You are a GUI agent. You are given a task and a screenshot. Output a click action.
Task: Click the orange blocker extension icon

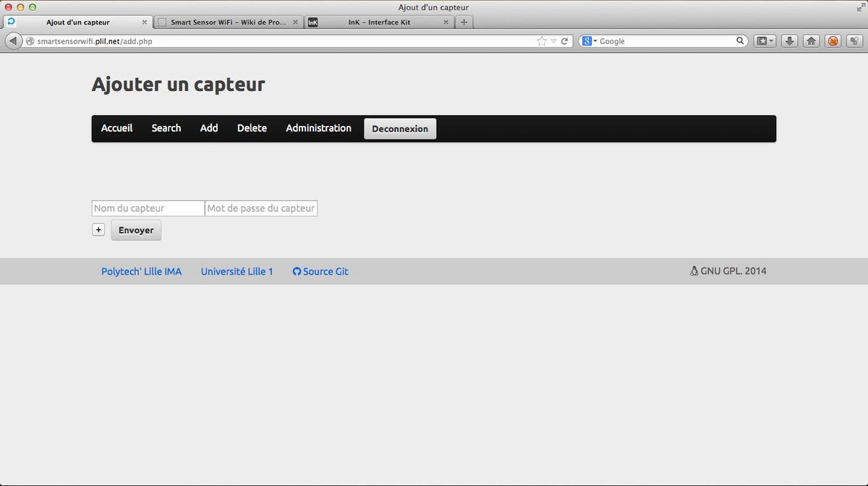(833, 41)
